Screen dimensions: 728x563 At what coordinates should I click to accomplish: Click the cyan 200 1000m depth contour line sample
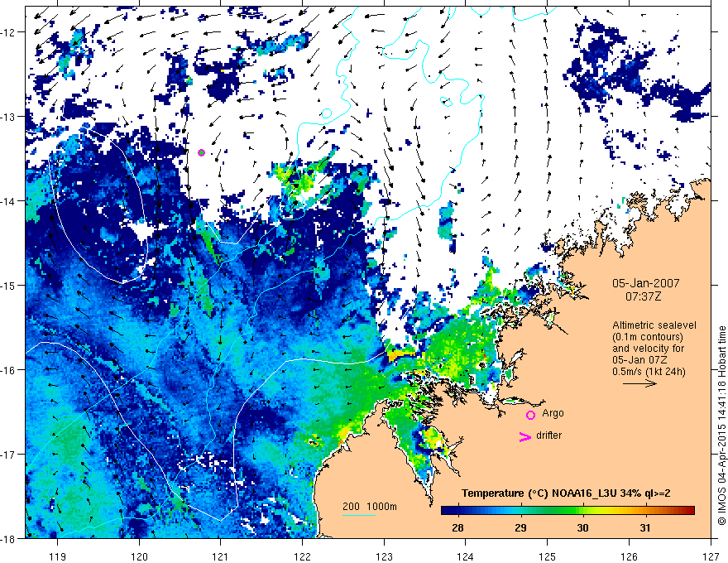(359, 515)
